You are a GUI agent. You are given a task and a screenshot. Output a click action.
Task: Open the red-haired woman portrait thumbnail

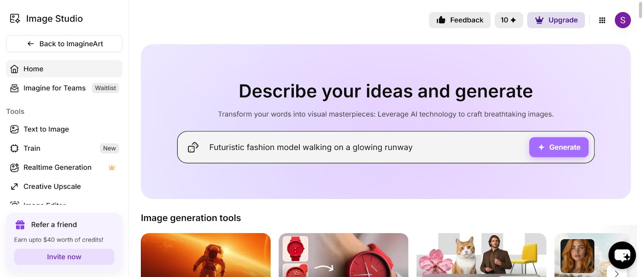tap(578, 256)
